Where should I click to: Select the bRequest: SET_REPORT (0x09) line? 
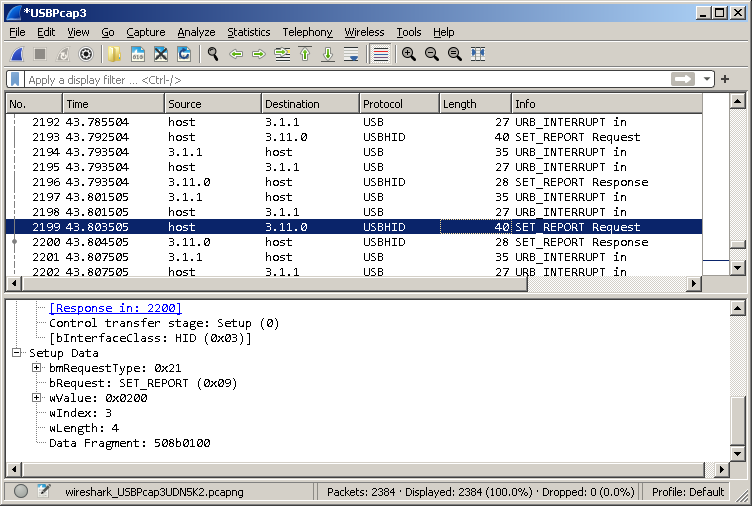143,383
